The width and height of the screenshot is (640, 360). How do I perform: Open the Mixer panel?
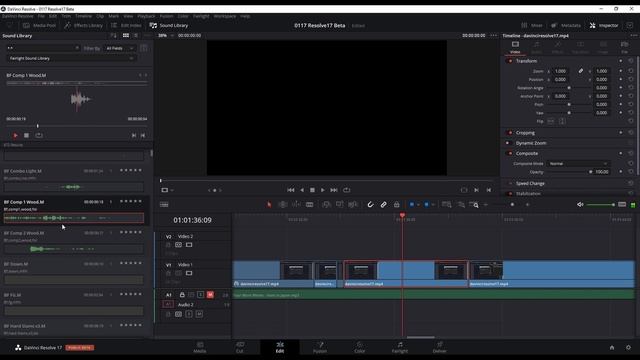532,25
